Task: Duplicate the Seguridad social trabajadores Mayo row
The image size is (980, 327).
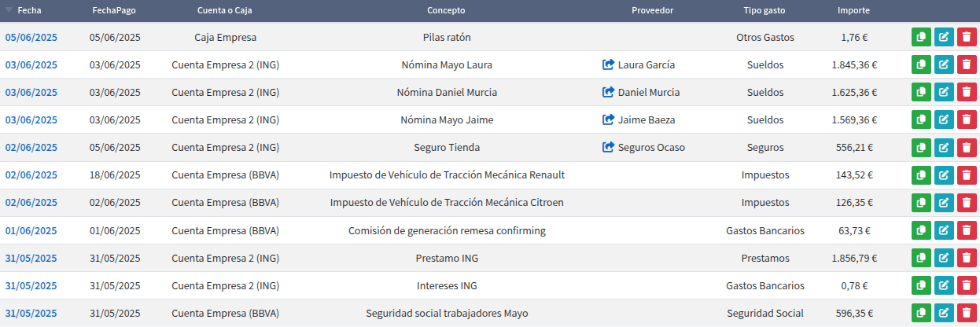Action: (921, 314)
